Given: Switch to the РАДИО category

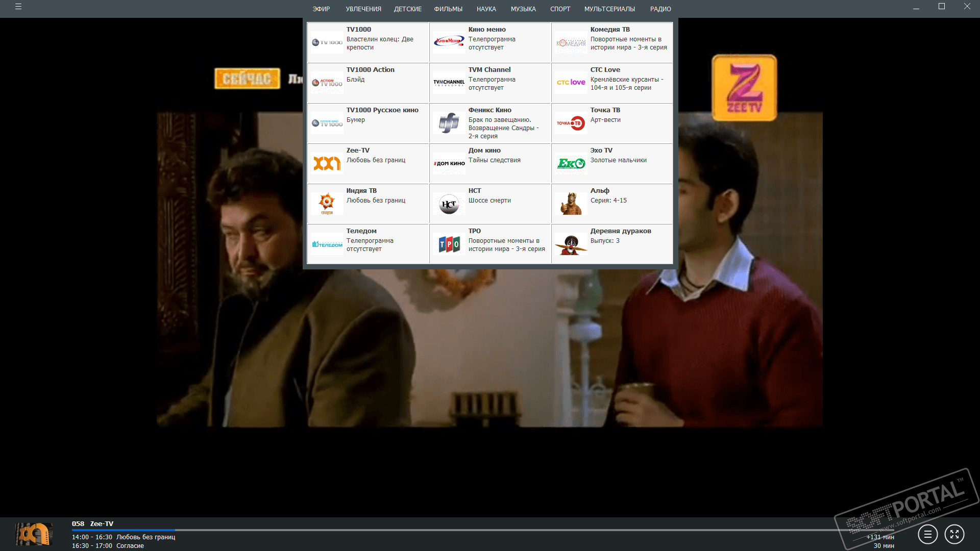Looking at the screenshot, I should [660, 9].
